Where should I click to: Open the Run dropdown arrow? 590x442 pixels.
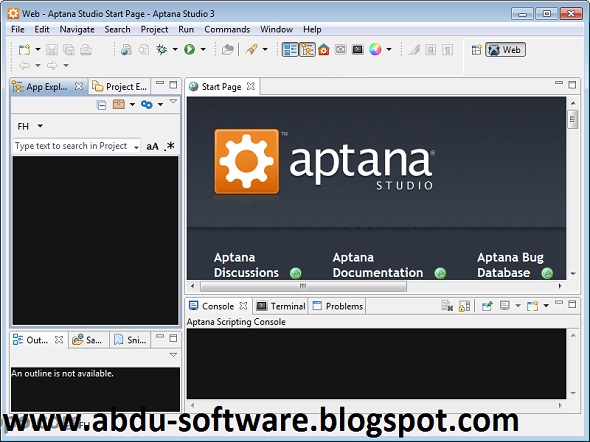point(203,49)
